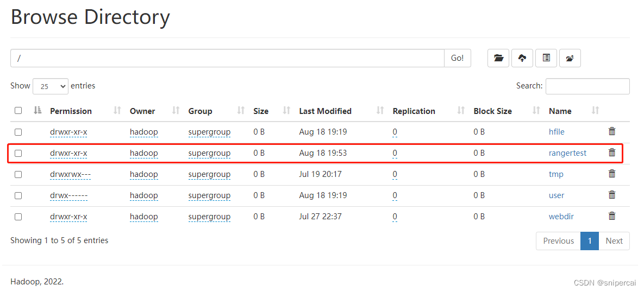Image resolution: width=644 pixels, height=292 pixels.
Task: Click the Showing 1 to 5 of 5 entries text
Action: tap(59, 240)
